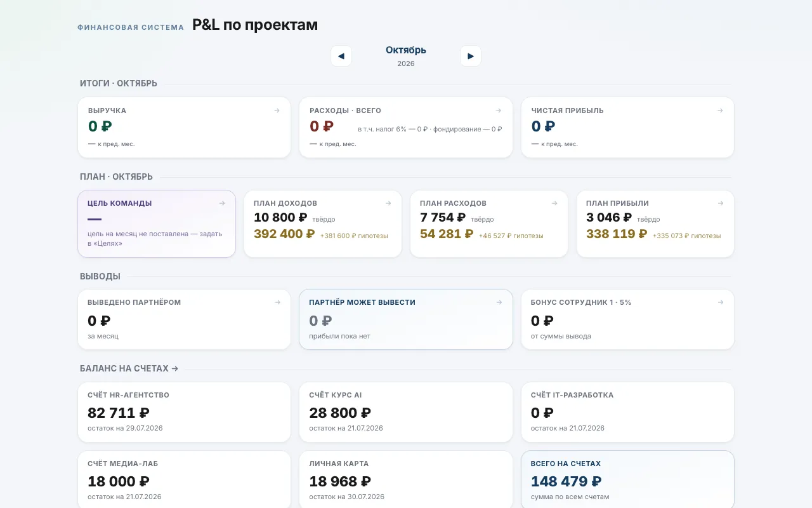
Task: Open the arrow icon on Расходы · Всего card
Action: coord(499,110)
